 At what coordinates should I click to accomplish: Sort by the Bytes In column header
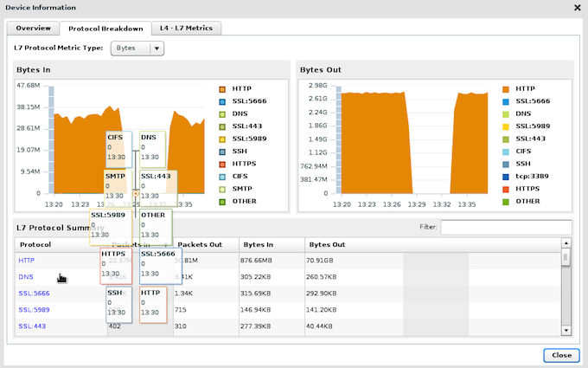click(x=272, y=244)
